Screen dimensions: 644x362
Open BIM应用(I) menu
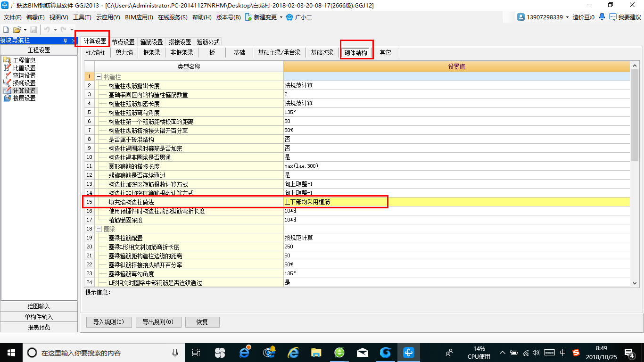click(x=139, y=17)
